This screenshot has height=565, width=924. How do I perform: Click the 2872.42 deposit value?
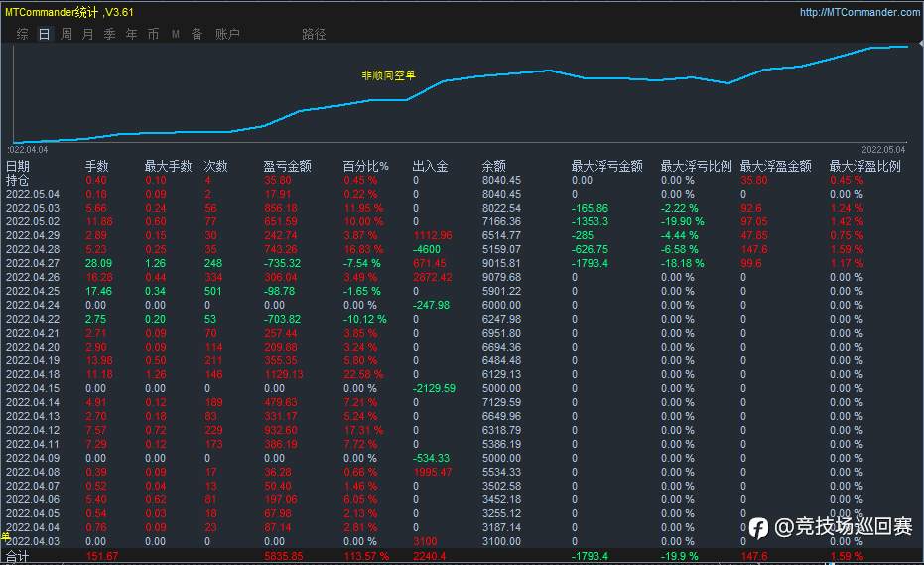[433, 277]
